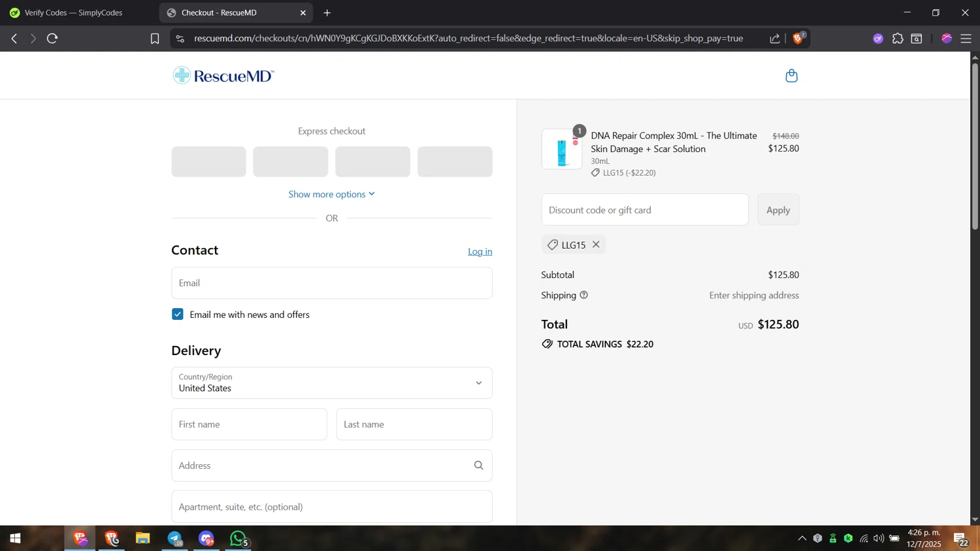980x551 pixels.
Task: Open Telegram from the taskbar
Action: (174, 539)
